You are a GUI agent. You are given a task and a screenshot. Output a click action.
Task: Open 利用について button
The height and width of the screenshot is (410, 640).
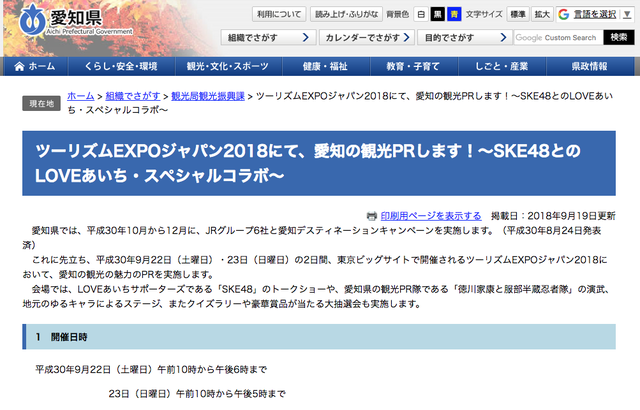(279, 14)
